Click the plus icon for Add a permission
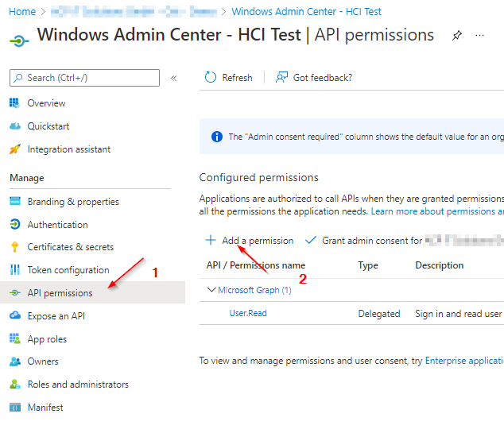This screenshot has height=429, width=504. point(211,240)
